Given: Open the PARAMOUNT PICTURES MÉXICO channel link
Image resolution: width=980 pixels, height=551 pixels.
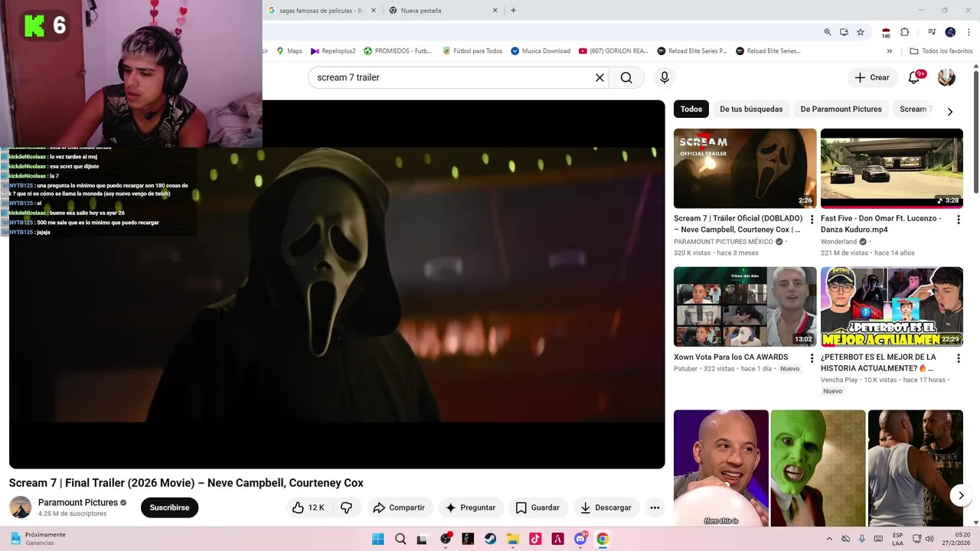Looking at the screenshot, I should coord(724,242).
